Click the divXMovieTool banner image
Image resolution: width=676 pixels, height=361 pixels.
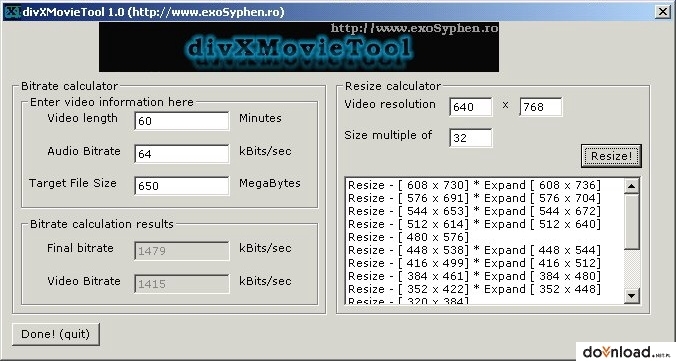click(x=299, y=47)
